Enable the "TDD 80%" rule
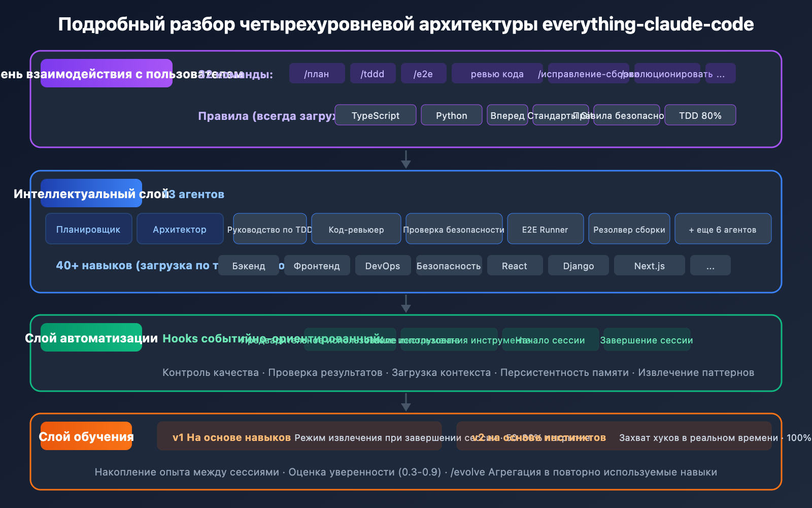 [x=700, y=115]
